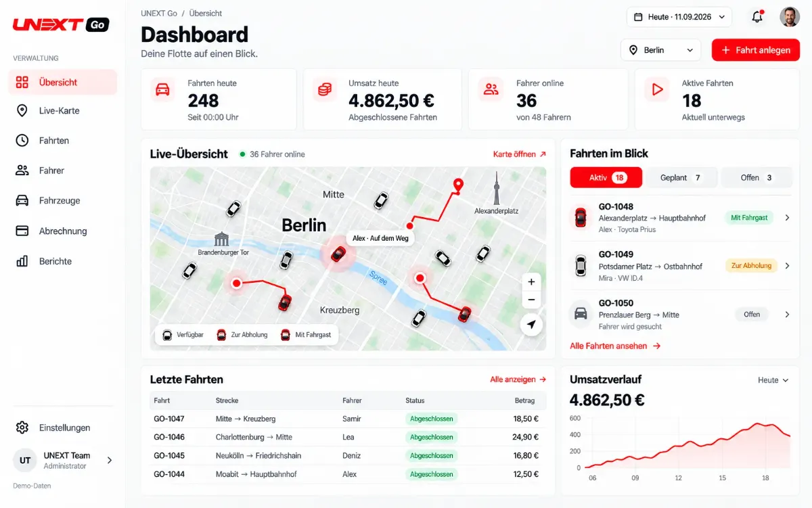Click the Strecke column header
This screenshot has height=508, width=812.
click(227, 400)
